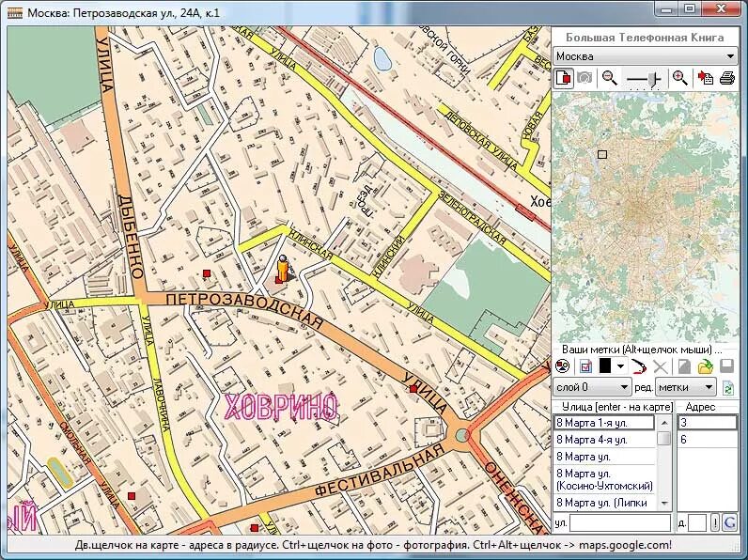
Task: Click the street list scrollbar thumb
Action: (x=664, y=438)
